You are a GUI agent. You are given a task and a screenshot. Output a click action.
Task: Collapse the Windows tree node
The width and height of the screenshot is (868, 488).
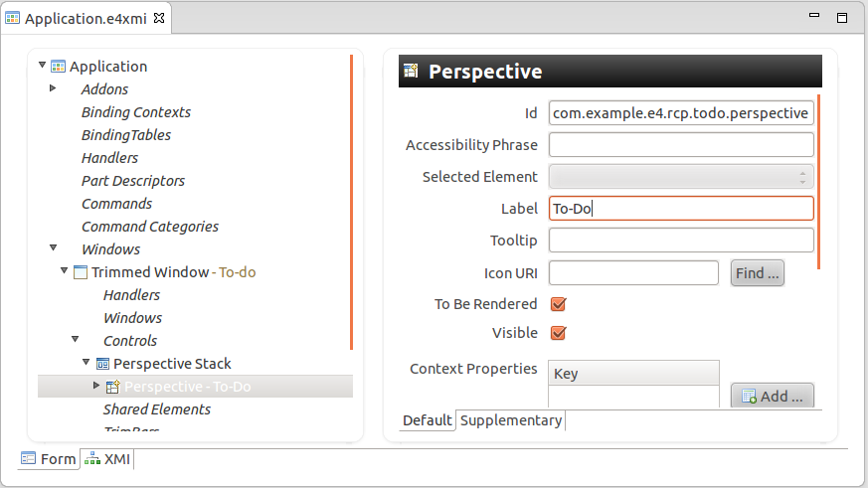53,249
